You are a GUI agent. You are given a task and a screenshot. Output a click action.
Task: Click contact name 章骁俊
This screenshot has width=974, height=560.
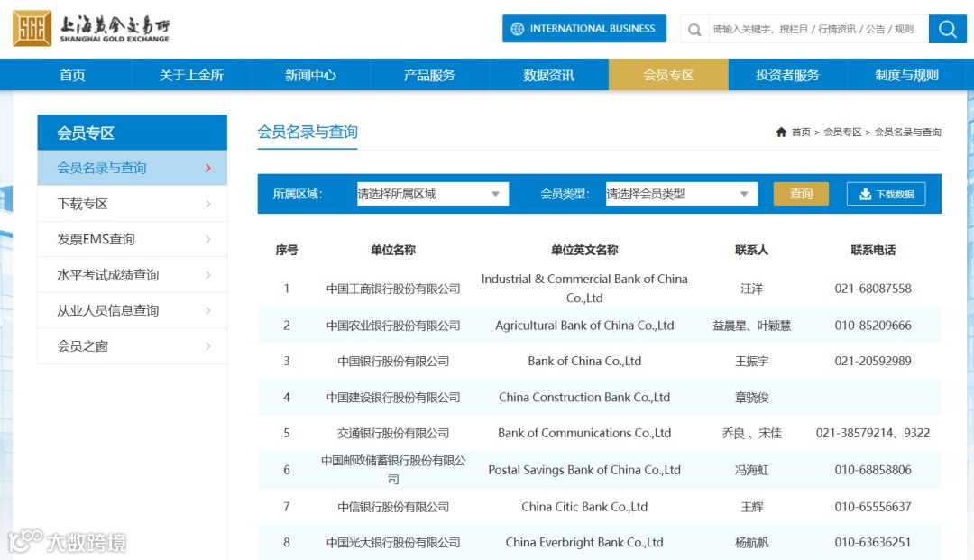pyautogui.click(x=751, y=398)
